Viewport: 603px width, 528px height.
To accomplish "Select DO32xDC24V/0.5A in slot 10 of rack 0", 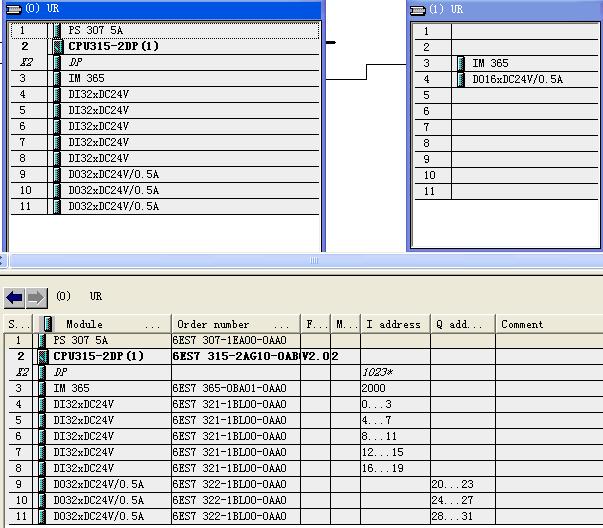I will tap(165, 190).
